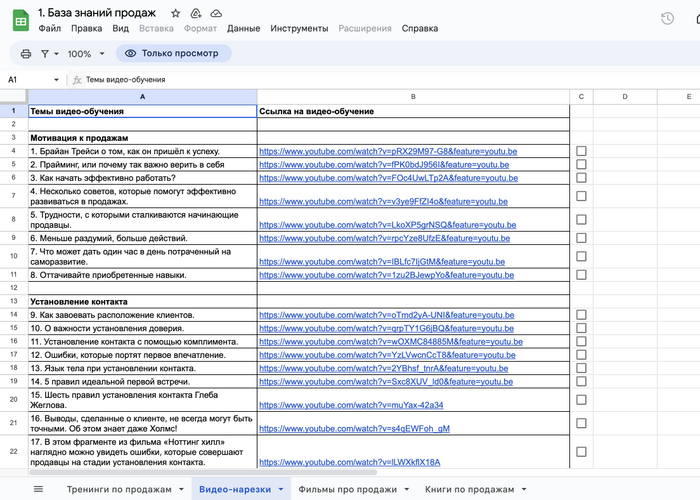Tick the checkbox for the Brian Tracy row

(581, 151)
